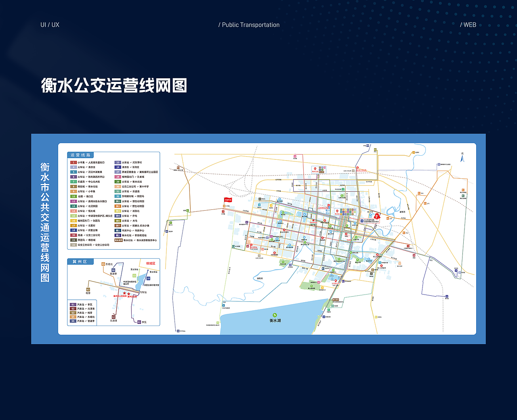Viewport: 517px width, 420px height.
Task: Select the 快1 express route badge
Action: coord(118,201)
